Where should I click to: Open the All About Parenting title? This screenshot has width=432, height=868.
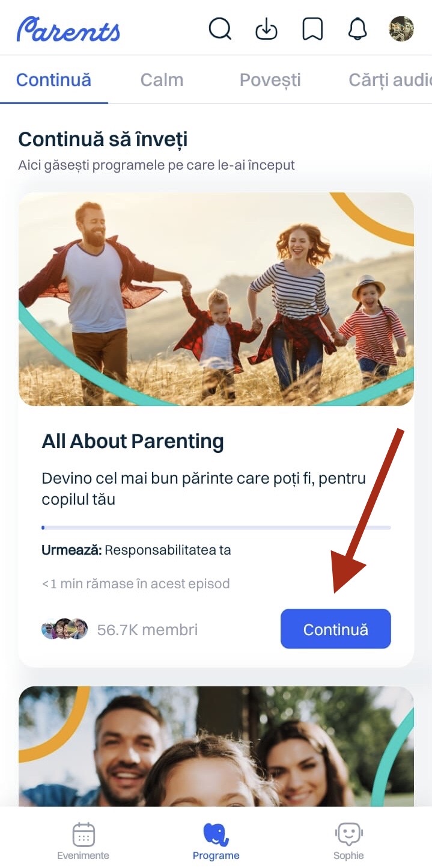coord(133,442)
